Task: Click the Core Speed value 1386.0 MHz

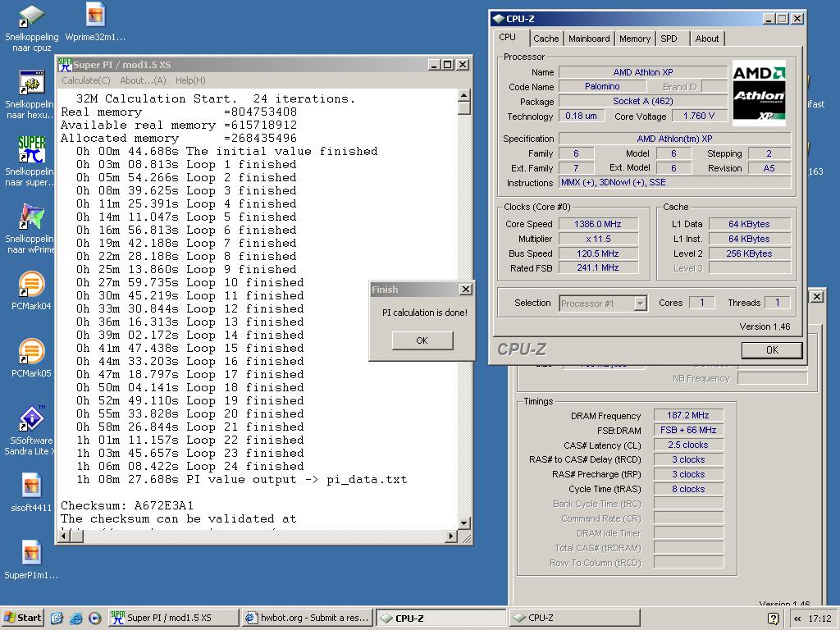Action: (598, 224)
